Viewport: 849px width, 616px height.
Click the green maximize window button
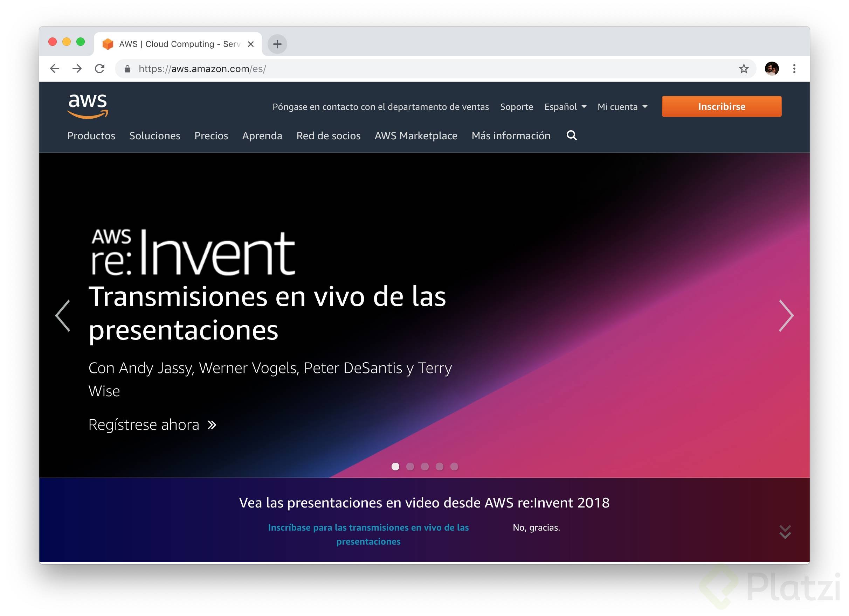[x=81, y=42]
